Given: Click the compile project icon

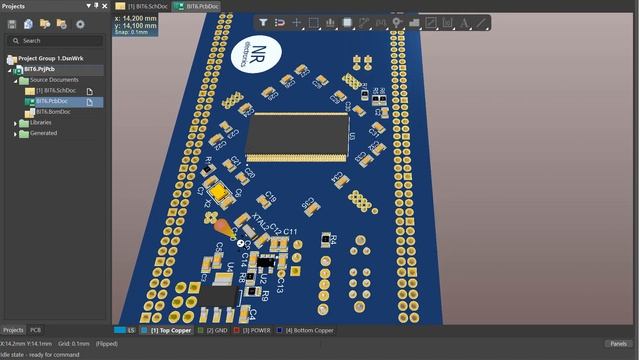Looking at the screenshot, I should tap(28, 24).
